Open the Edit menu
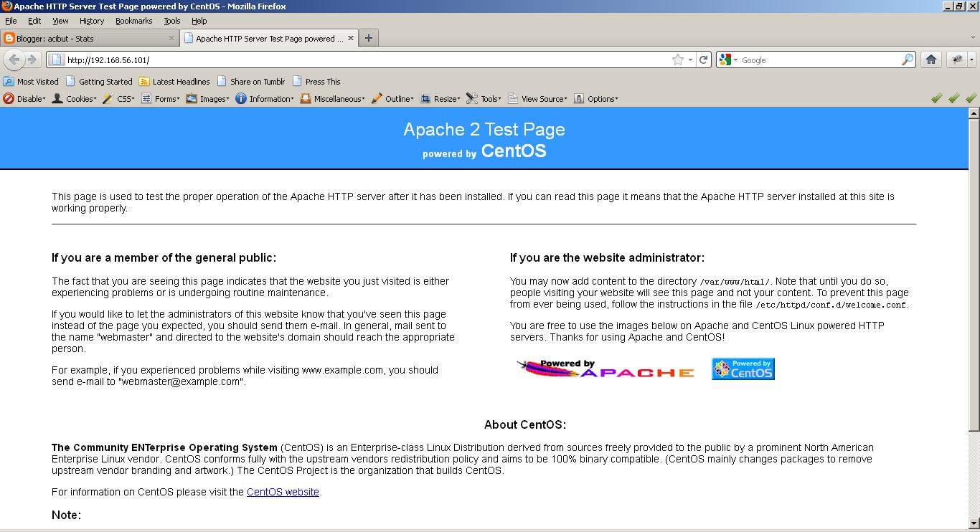980x532 pixels. click(34, 21)
